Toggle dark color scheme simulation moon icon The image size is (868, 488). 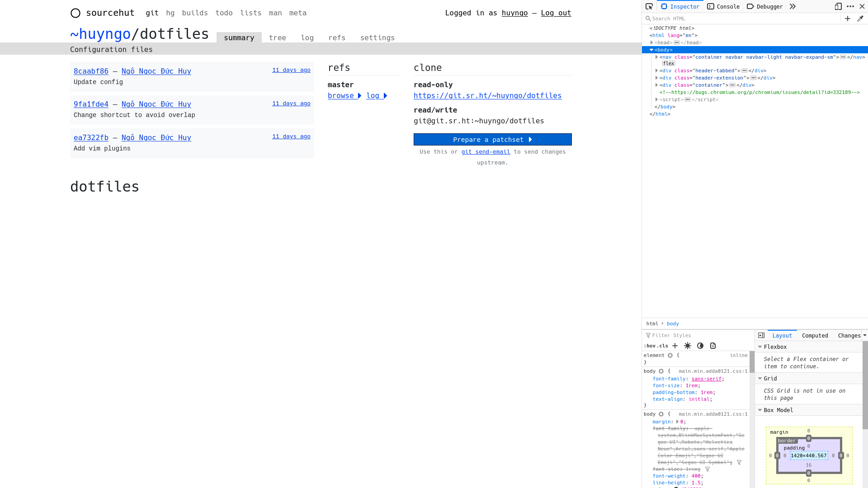700,346
